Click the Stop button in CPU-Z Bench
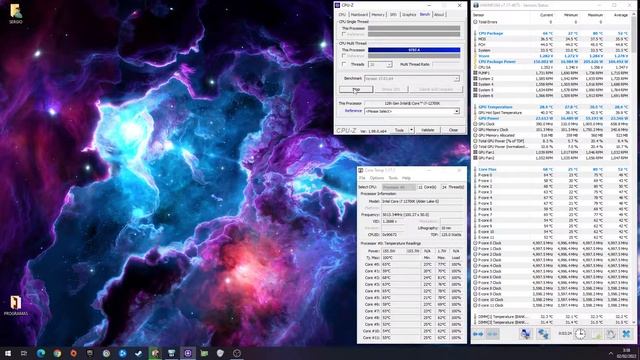 click(356, 89)
